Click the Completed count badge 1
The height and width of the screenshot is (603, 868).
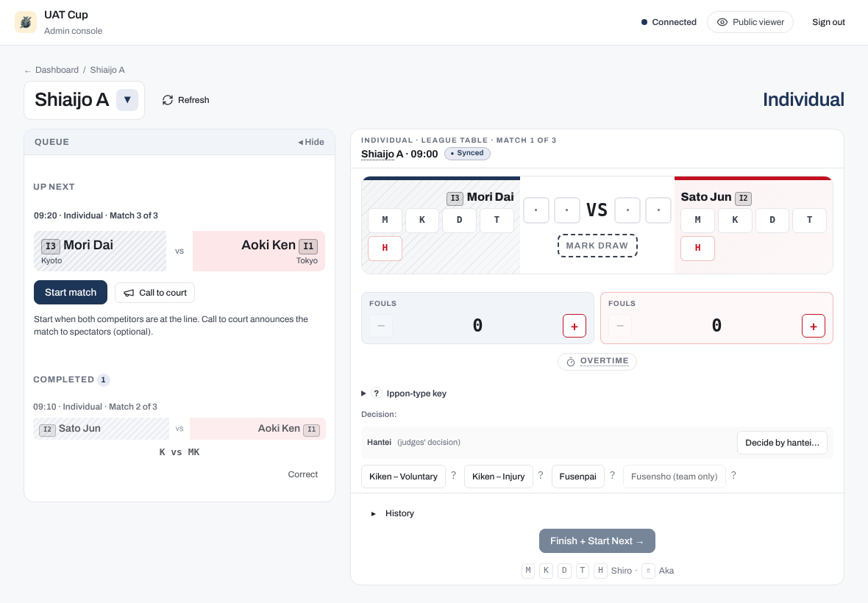[103, 380]
